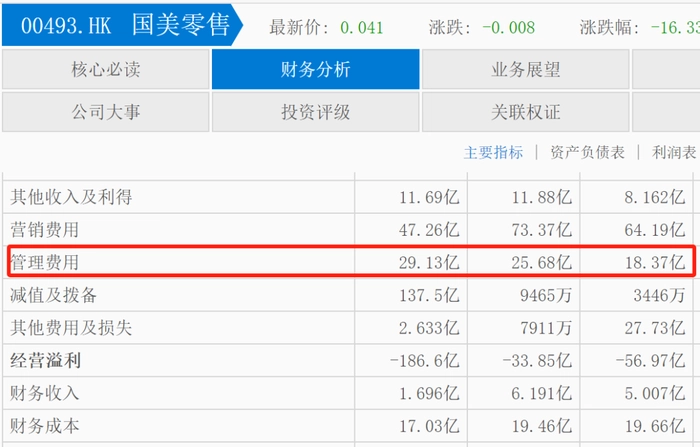The width and height of the screenshot is (700, 447).
Task: Open the 关联权证 tab
Action: click(525, 112)
